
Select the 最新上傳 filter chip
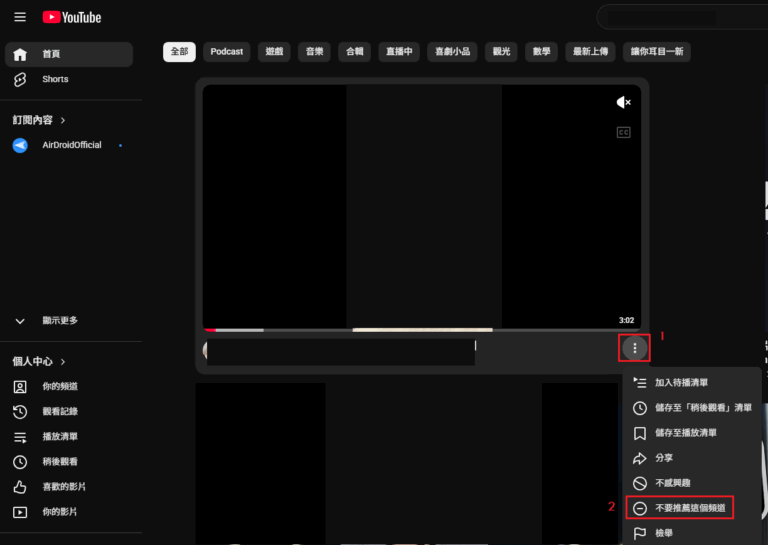pos(591,51)
